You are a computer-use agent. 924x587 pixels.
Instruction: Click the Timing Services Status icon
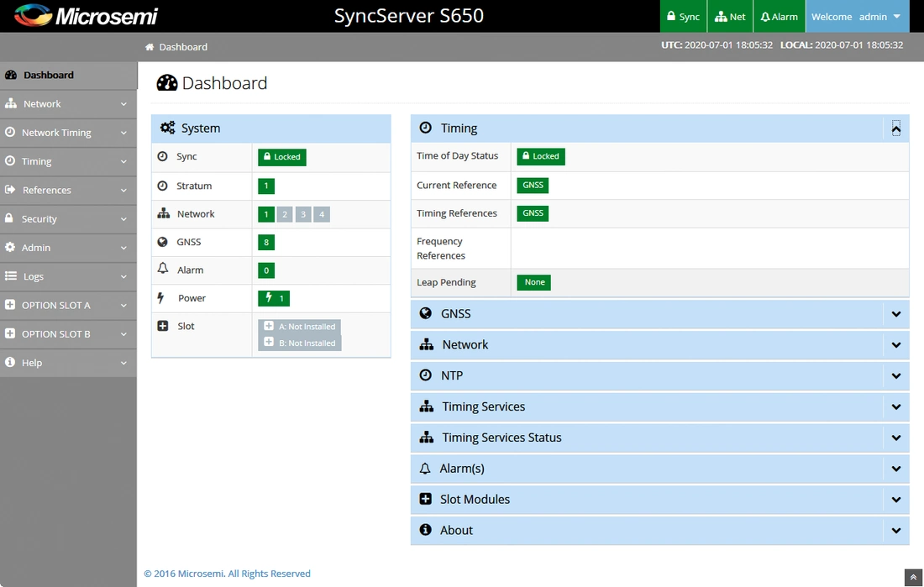427,438
